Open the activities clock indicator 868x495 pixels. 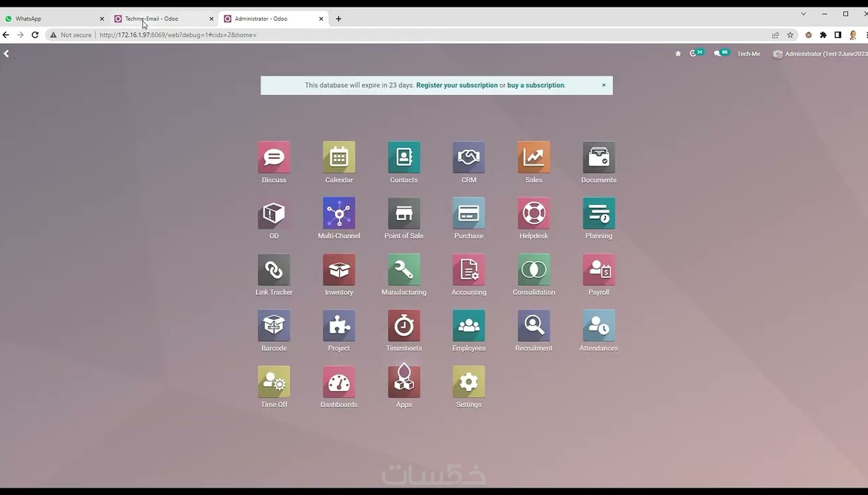pos(696,53)
